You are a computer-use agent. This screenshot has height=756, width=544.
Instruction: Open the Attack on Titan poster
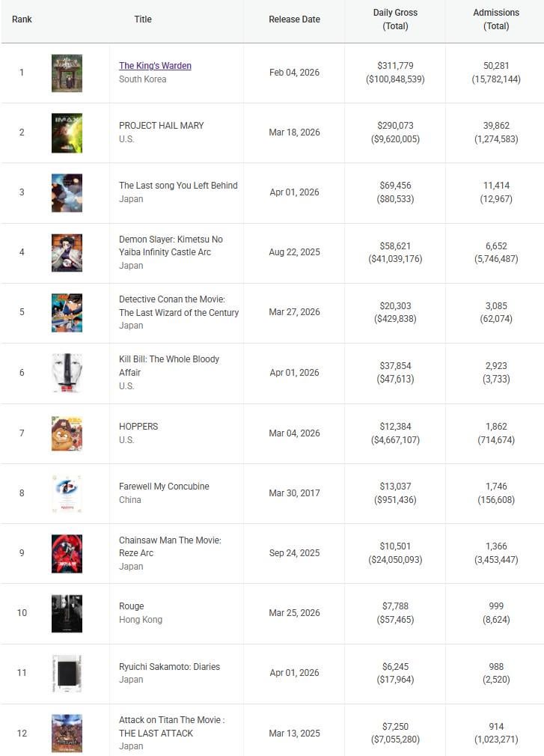point(67,733)
